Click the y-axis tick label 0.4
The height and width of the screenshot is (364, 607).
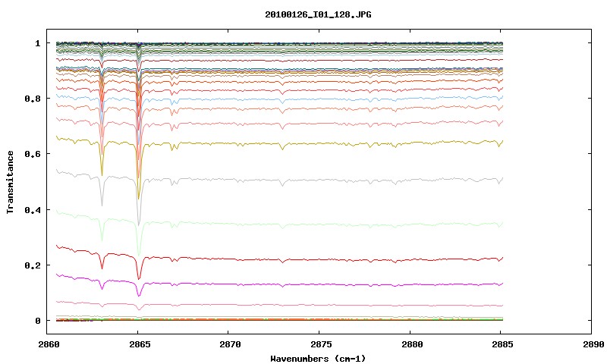pos(33,209)
